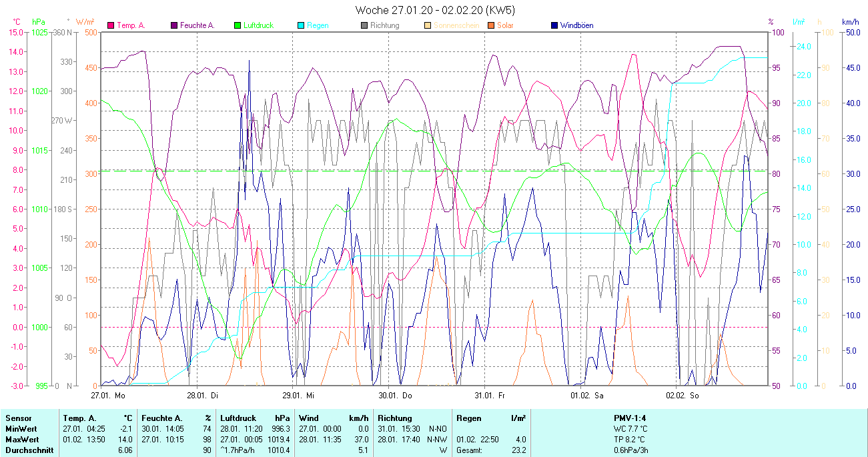Click the wind chill value 'WC 7.7 °C'
The height and width of the screenshot is (457, 868).
(x=630, y=429)
